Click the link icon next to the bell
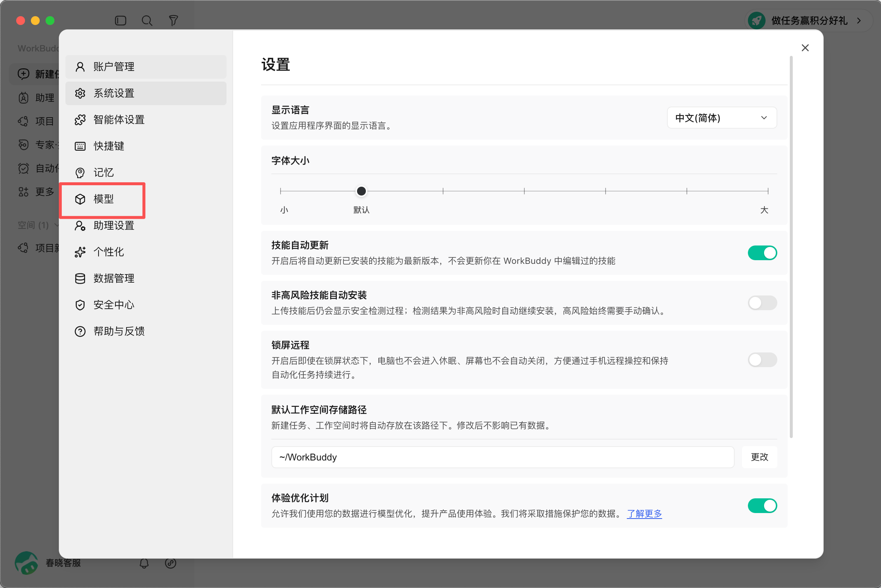Screen dimensions: 881x588 tap(170, 563)
